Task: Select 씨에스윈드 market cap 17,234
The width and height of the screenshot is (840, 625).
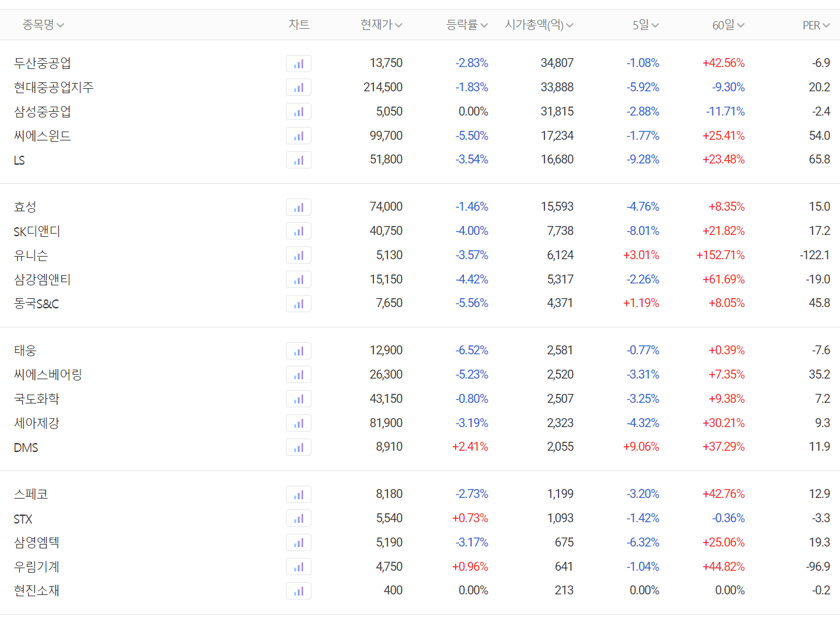Action: [x=557, y=136]
